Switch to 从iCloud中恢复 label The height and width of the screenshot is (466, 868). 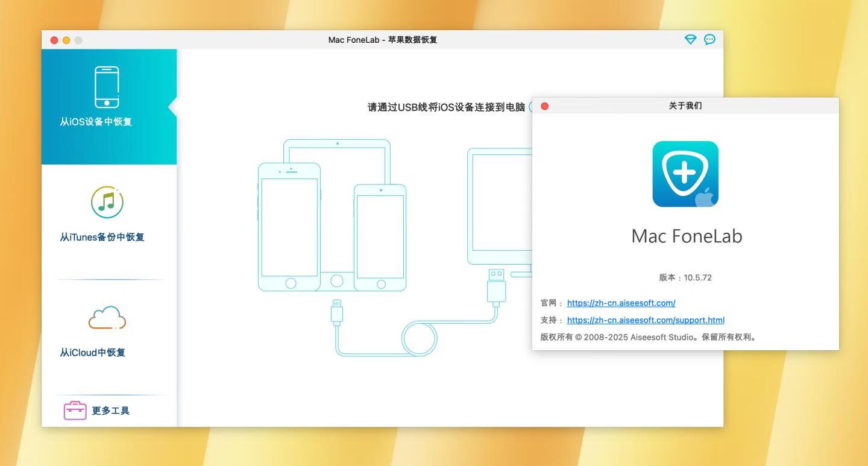[x=92, y=353]
